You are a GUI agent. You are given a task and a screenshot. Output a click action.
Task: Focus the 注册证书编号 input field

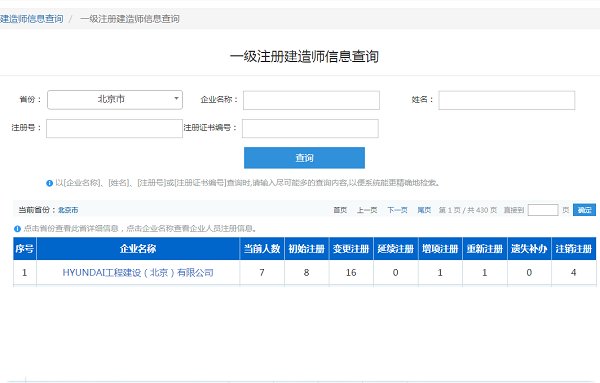310,128
